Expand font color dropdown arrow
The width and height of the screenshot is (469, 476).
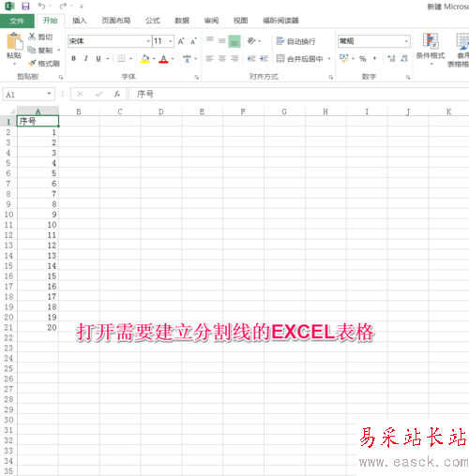point(173,58)
